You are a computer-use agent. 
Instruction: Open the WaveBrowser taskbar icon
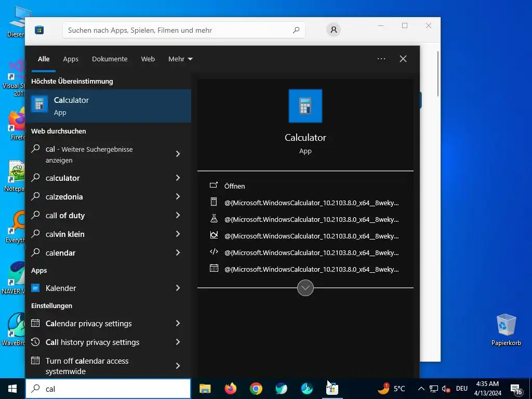[307, 389]
